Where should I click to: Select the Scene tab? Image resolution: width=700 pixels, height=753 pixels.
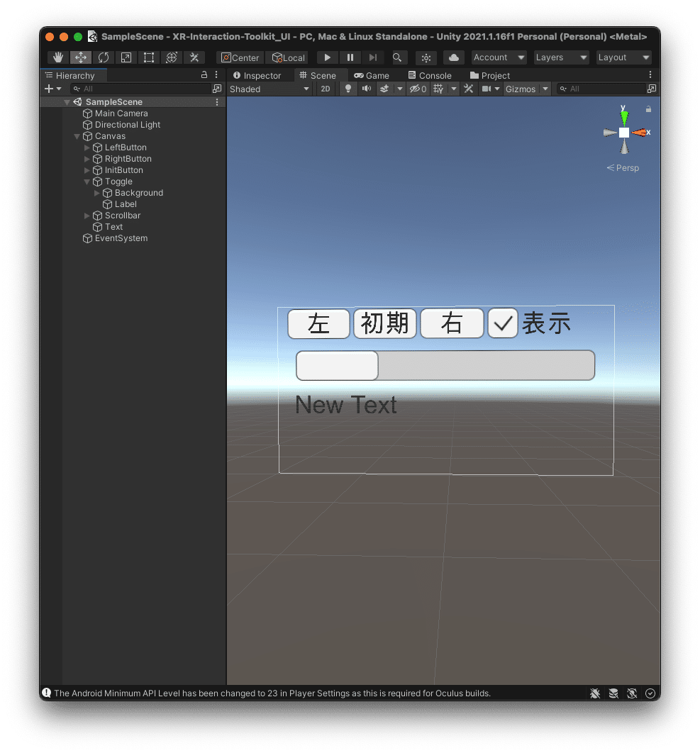point(318,75)
